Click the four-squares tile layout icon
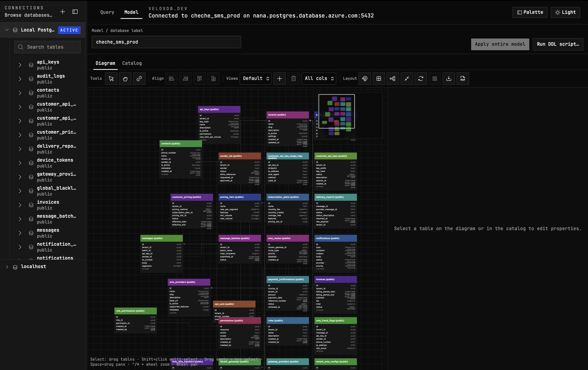The width and height of the screenshot is (588, 370). coord(435,79)
